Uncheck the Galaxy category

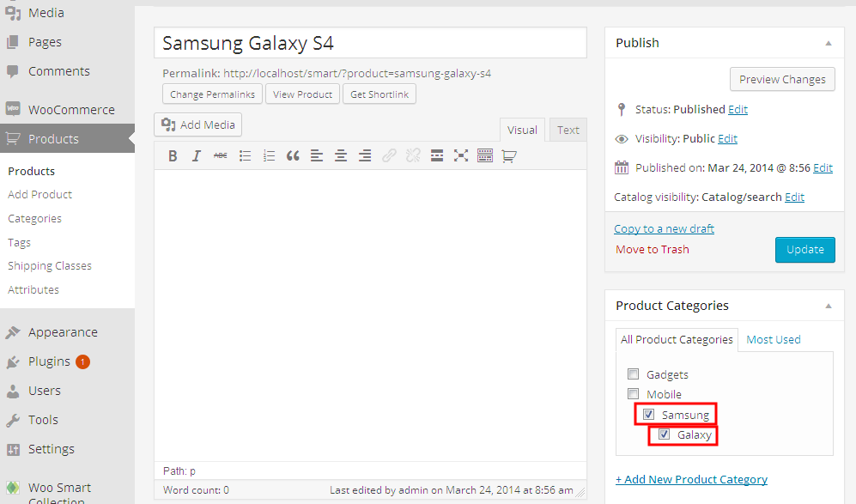pyautogui.click(x=664, y=434)
